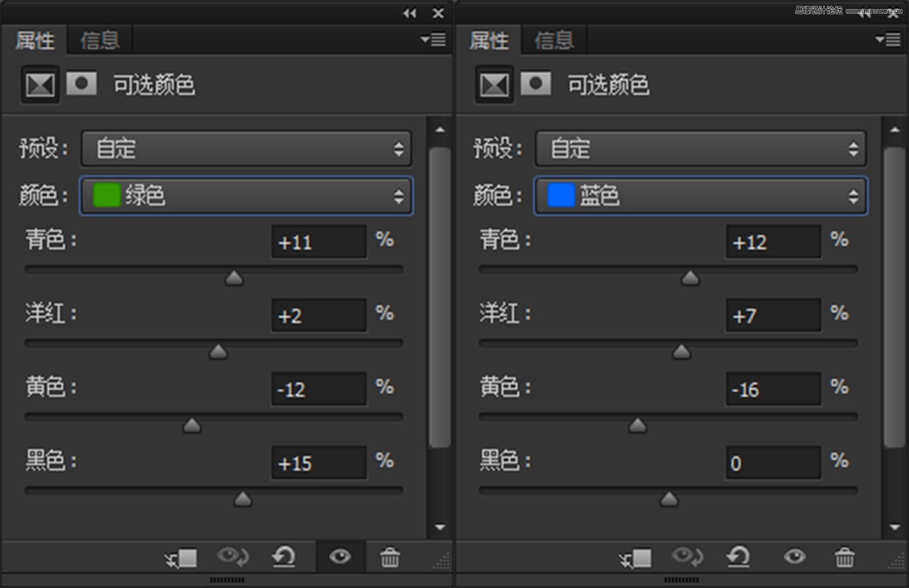Image resolution: width=909 pixels, height=588 pixels.
Task: Click left panel vertical scrollbar thumb
Action: [x=440, y=297]
